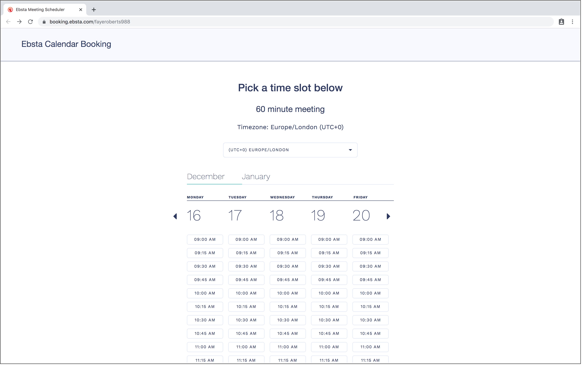Click the browser back arrow
This screenshot has width=588, height=371.
click(x=8, y=22)
